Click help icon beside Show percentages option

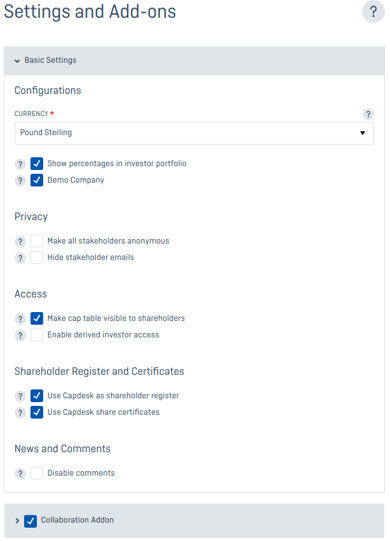pos(20,164)
